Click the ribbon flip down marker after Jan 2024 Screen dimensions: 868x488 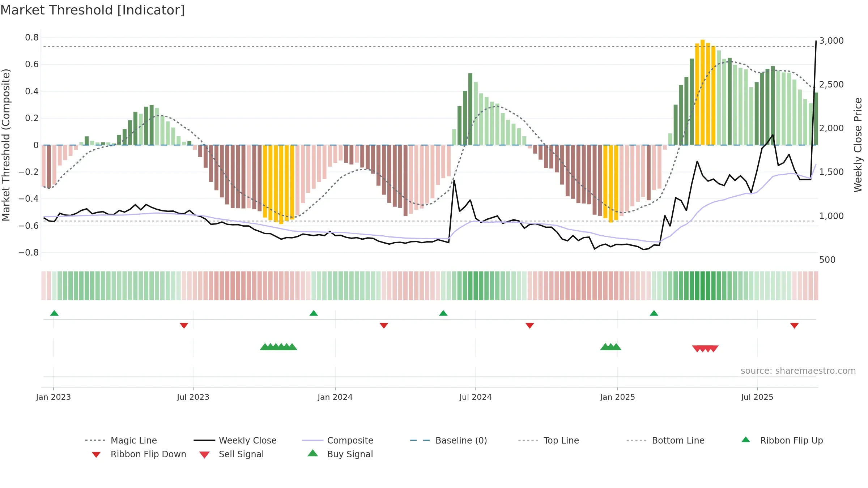(x=384, y=326)
